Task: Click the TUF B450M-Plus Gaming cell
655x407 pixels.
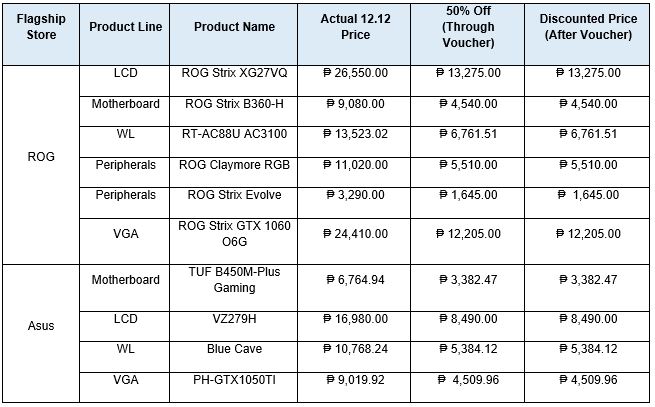Action: pyautogui.click(x=234, y=287)
